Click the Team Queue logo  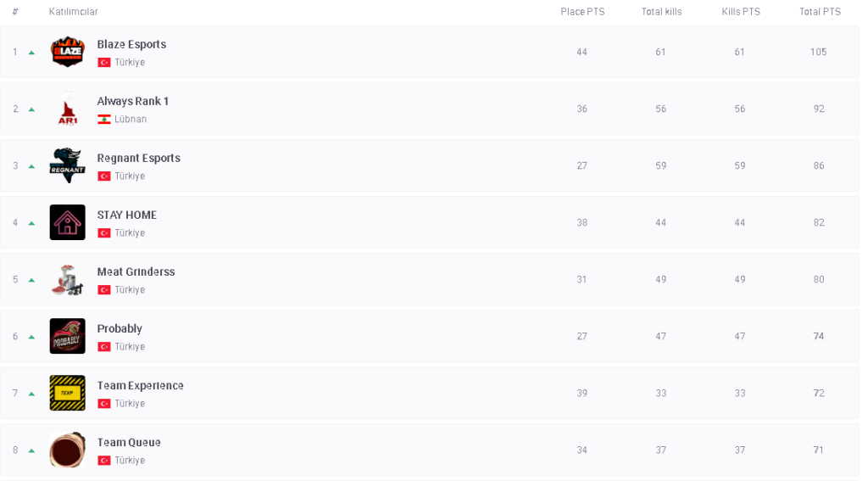[67, 450]
